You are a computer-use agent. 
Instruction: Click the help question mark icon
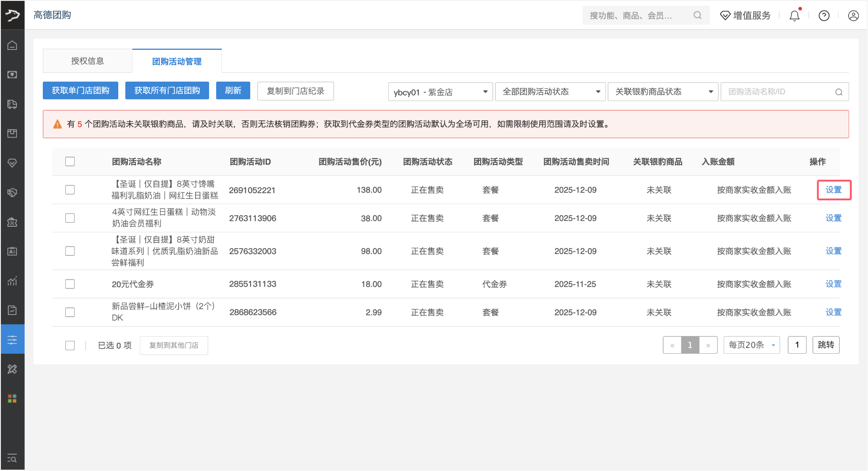(x=824, y=16)
